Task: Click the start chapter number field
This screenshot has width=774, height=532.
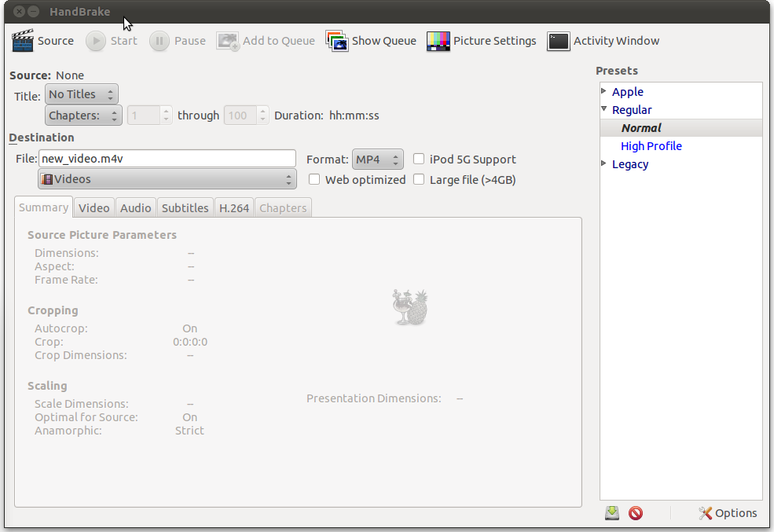Action: pos(144,115)
